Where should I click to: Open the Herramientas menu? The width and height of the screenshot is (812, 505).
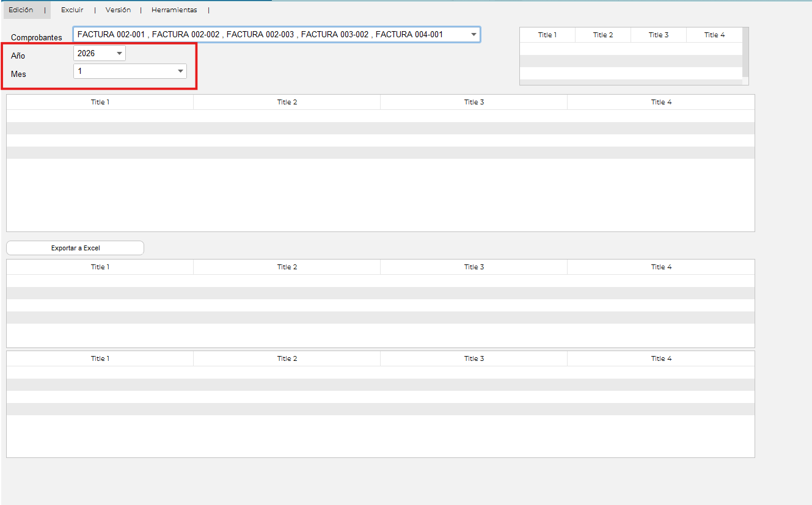[x=174, y=10]
